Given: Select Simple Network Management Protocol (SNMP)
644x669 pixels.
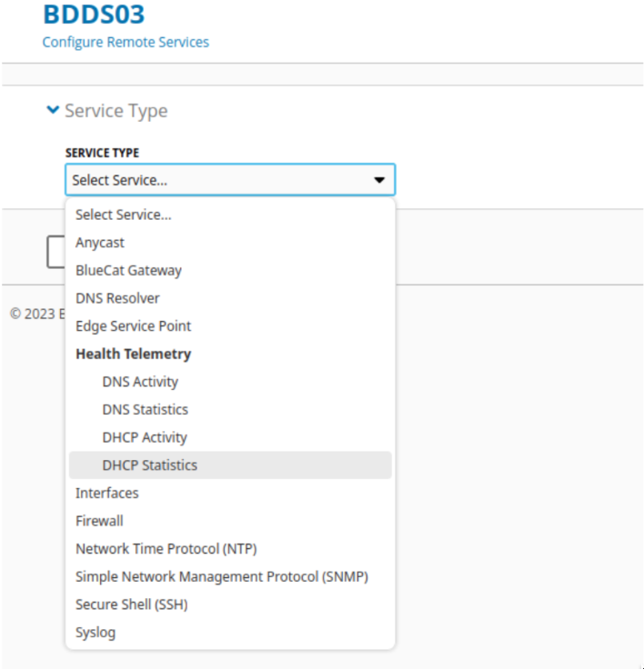Looking at the screenshot, I should pyautogui.click(x=230, y=577).
